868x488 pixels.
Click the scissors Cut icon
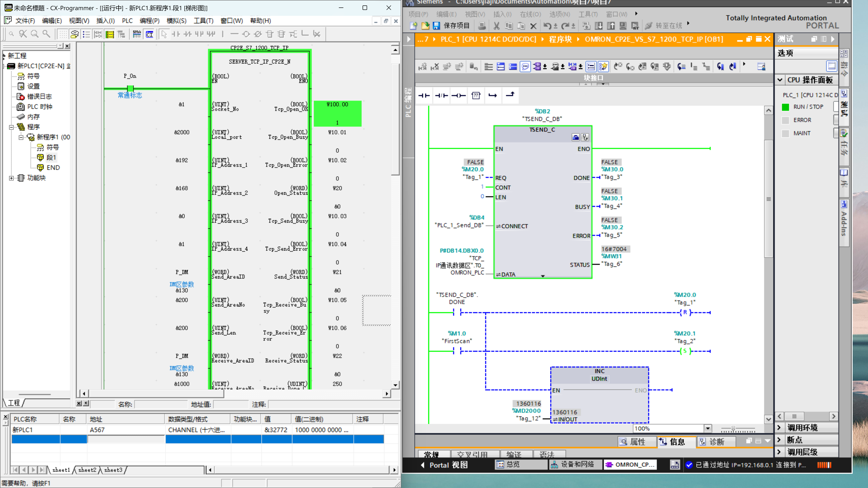(x=496, y=26)
